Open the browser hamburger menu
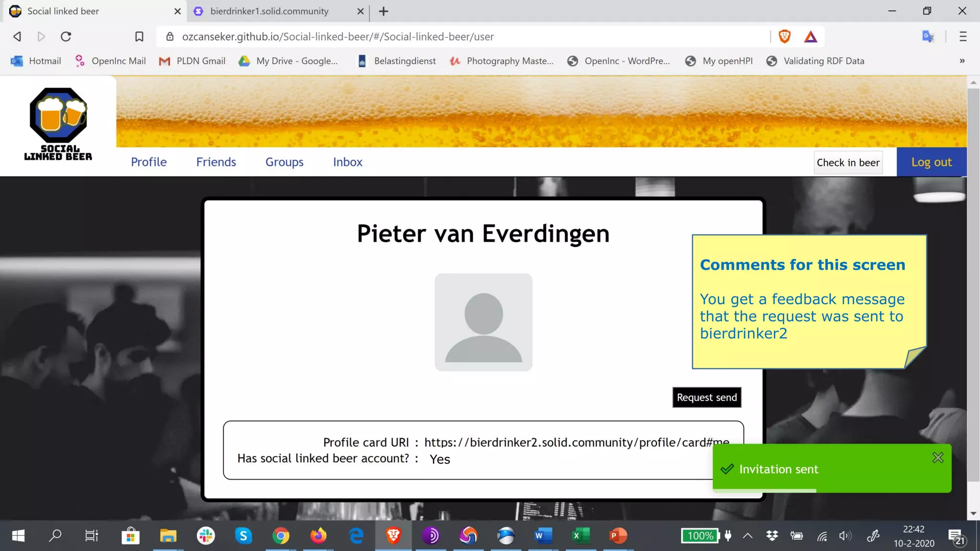 [963, 36]
